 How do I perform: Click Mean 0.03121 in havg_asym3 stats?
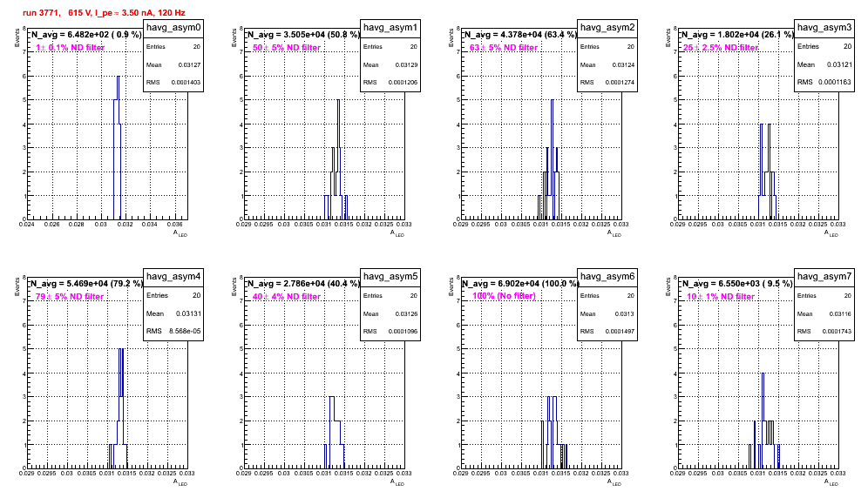(824, 64)
